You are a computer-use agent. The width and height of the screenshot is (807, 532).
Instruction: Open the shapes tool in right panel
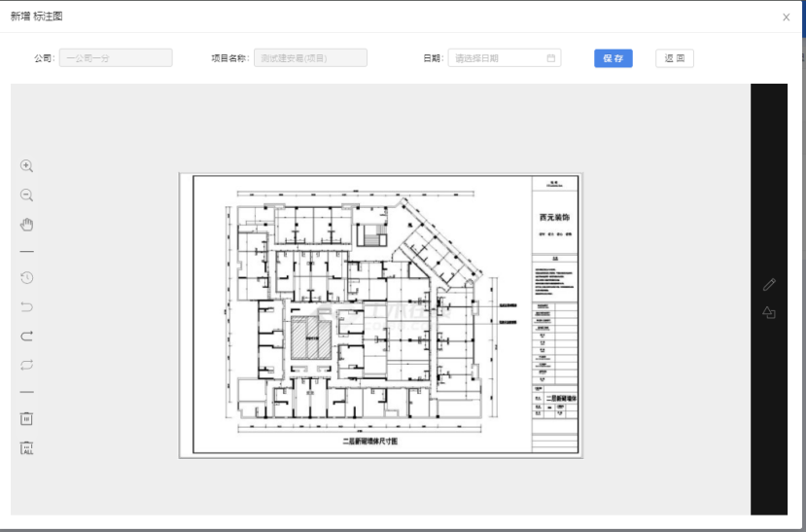click(769, 313)
